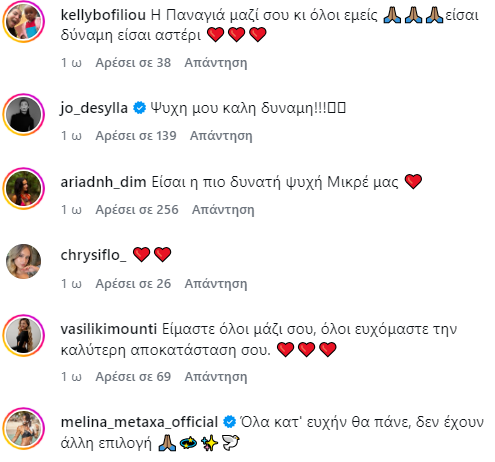Visit the ariadnh_dim username link
This screenshot has height=462, width=495.
[103, 182]
